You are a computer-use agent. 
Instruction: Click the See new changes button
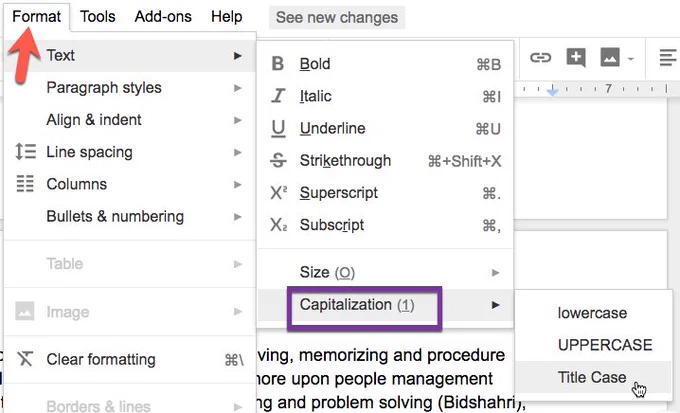point(337,17)
